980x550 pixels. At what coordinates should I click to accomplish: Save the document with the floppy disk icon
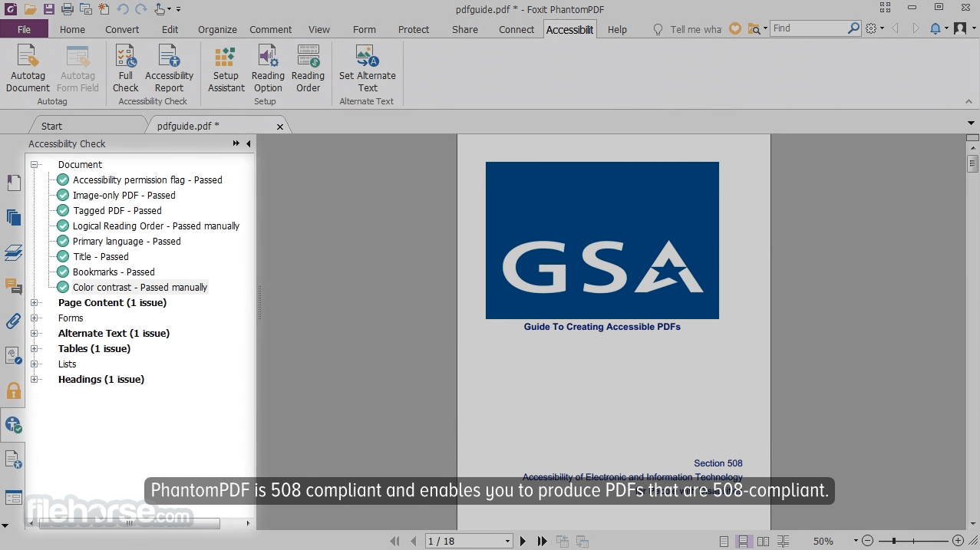coord(48,9)
